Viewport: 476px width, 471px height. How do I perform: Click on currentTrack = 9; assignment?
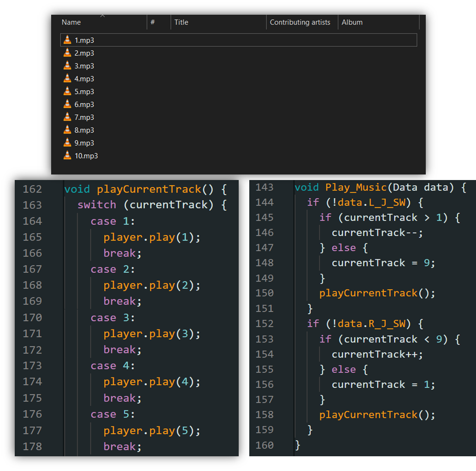(x=383, y=263)
